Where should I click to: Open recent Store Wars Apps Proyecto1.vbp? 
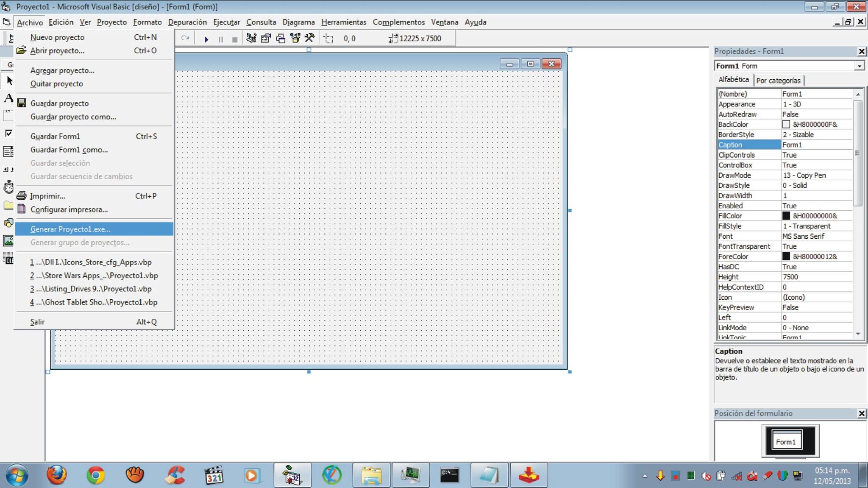(94, 276)
